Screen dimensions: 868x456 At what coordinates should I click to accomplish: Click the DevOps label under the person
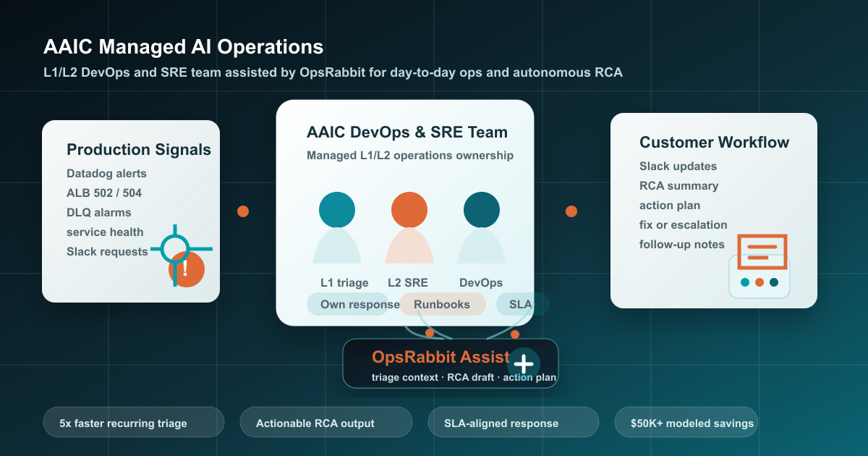(481, 283)
